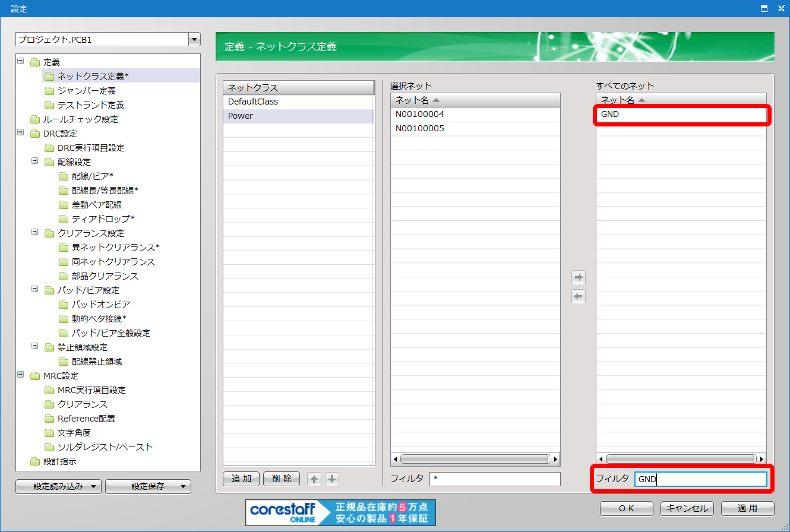
Task: Click the move net class down arrow
Action: click(x=332, y=479)
